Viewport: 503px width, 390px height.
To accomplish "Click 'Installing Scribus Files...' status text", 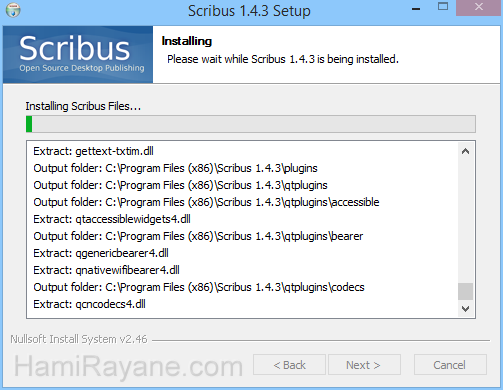I will (x=83, y=106).
